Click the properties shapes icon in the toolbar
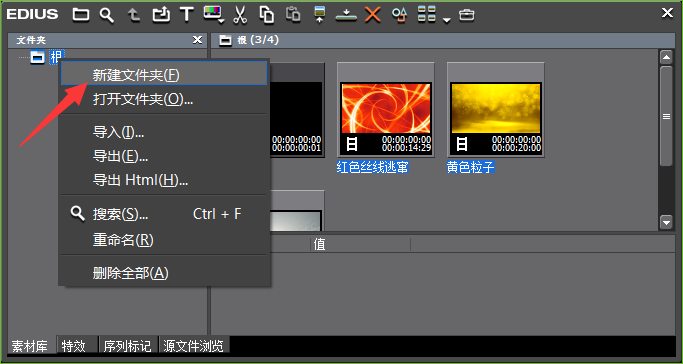The width and height of the screenshot is (683, 364). pyautogui.click(x=399, y=15)
